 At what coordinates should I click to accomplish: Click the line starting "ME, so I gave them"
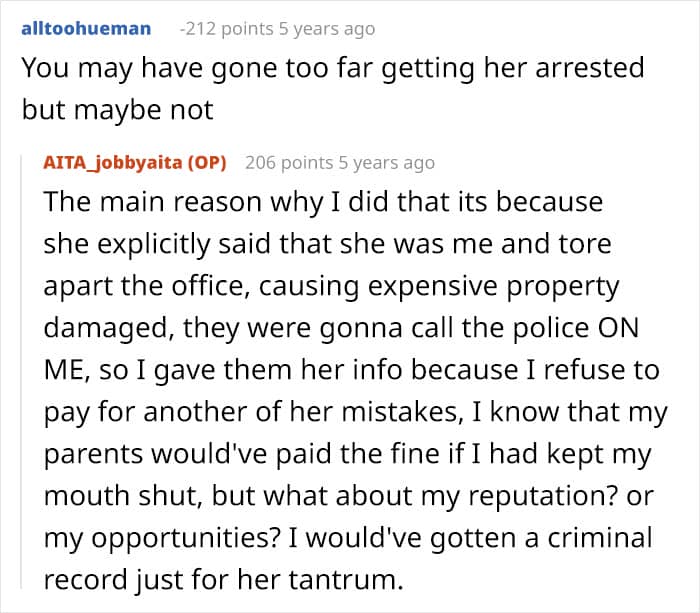(x=351, y=370)
